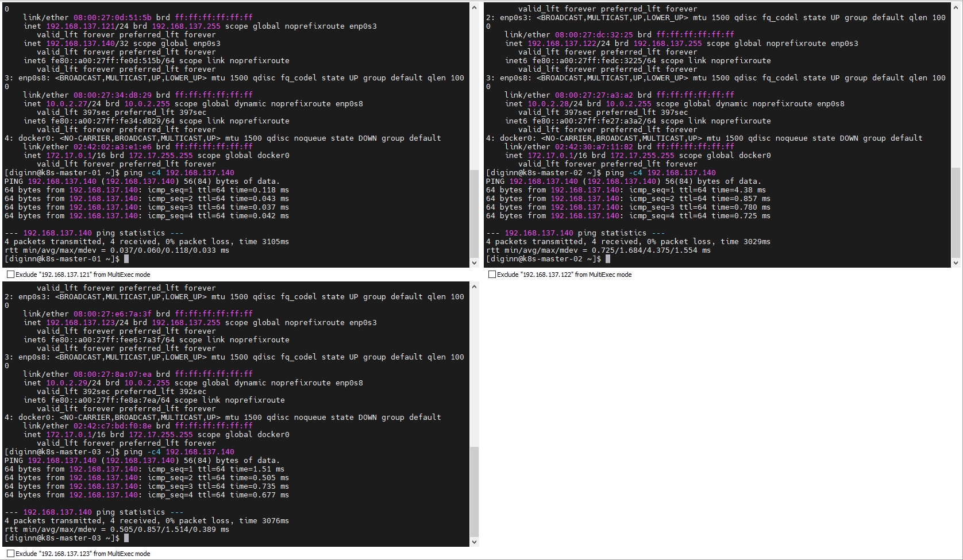The height and width of the screenshot is (560, 963).
Task: Enable Exclude "192.168.137.121" from MultiExec checkbox
Action: pos(10,275)
